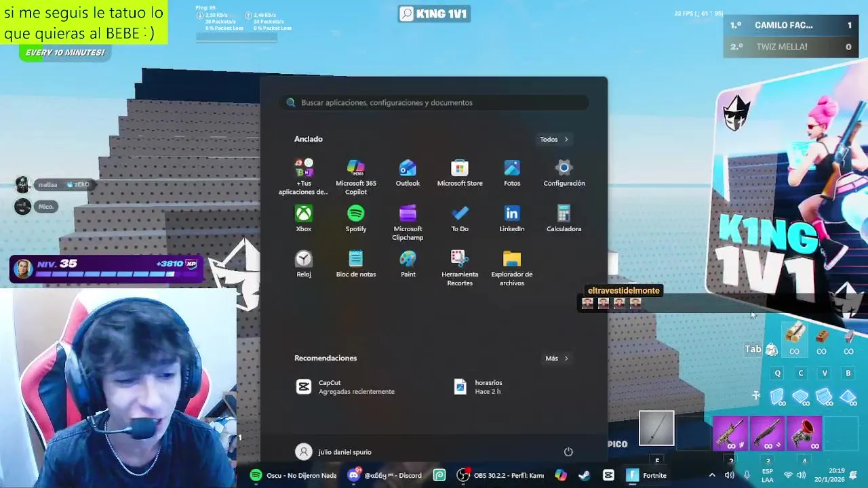
Task: Open '+Tus aplicaciones de...' folder
Action: pyautogui.click(x=304, y=177)
